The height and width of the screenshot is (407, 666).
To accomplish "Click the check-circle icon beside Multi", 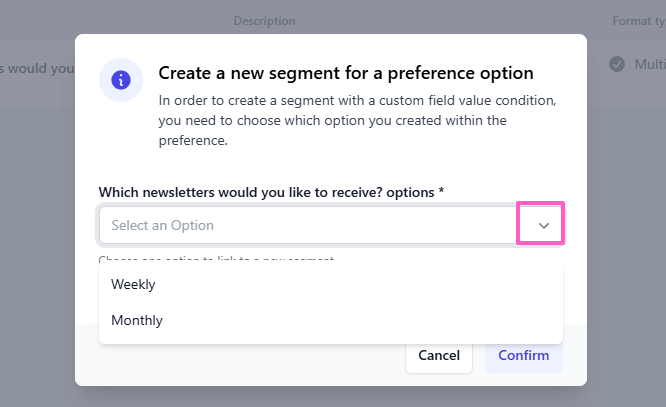I will point(618,64).
